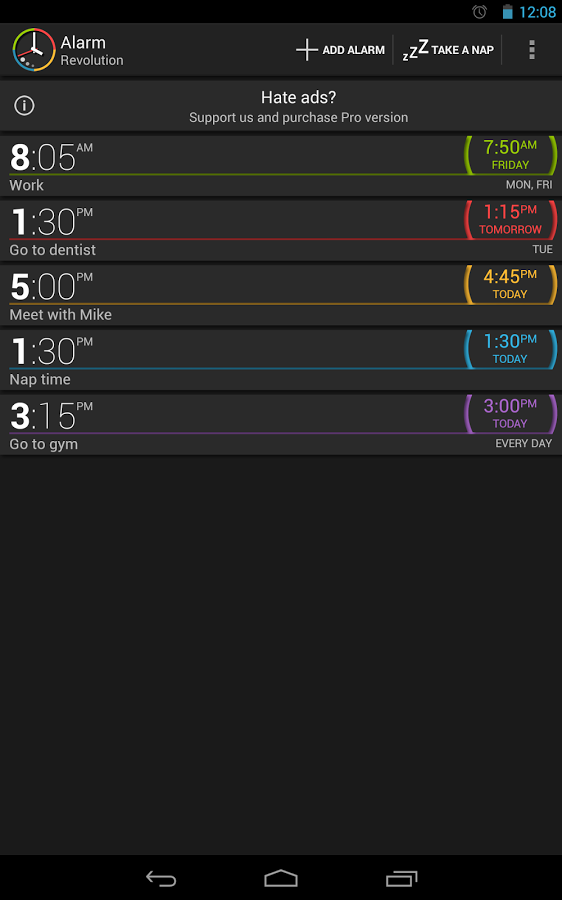
Task: Tap the info icon beside Hate ads
Action: click(x=24, y=106)
